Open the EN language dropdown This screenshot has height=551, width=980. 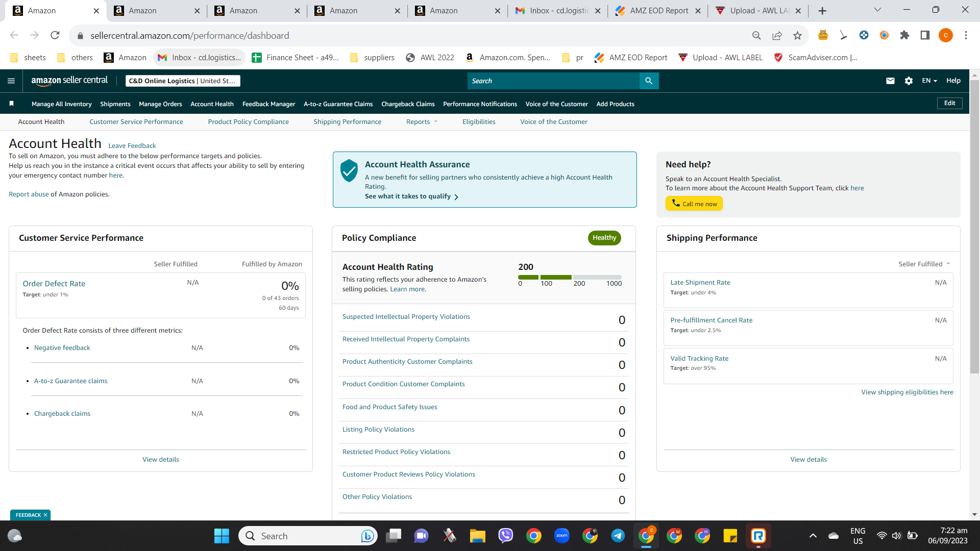click(929, 81)
